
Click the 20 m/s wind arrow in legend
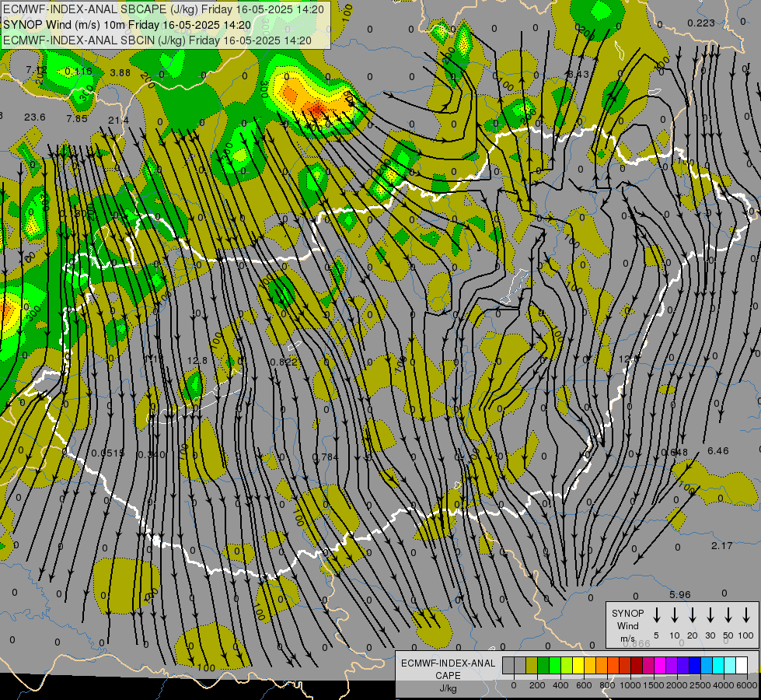click(x=693, y=615)
